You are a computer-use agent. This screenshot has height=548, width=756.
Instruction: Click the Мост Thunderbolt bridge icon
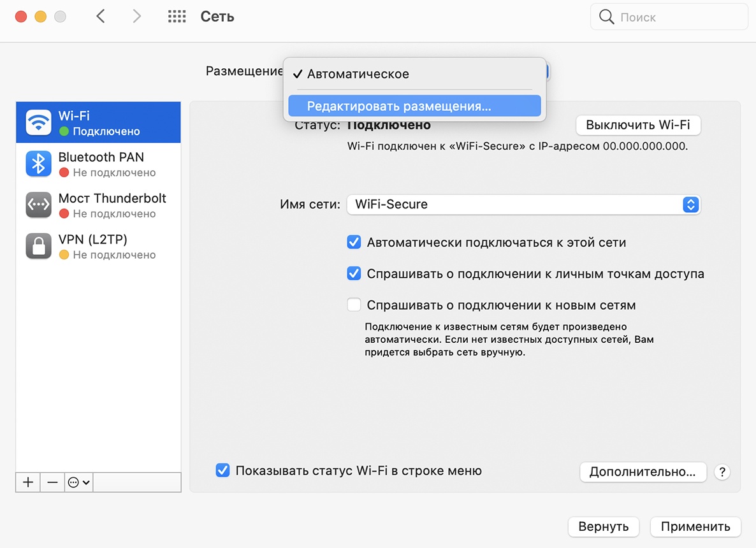click(x=39, y=205)
